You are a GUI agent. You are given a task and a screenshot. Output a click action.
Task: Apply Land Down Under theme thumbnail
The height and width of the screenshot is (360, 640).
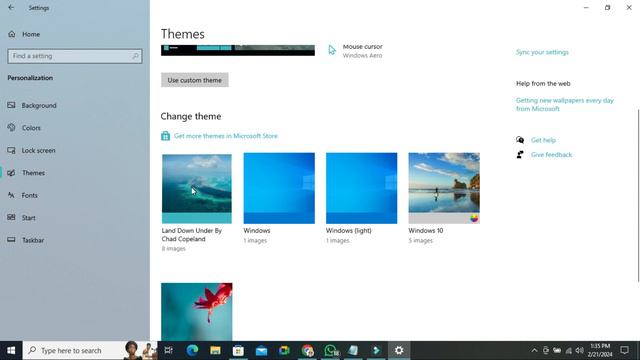(x=197, y=189)
